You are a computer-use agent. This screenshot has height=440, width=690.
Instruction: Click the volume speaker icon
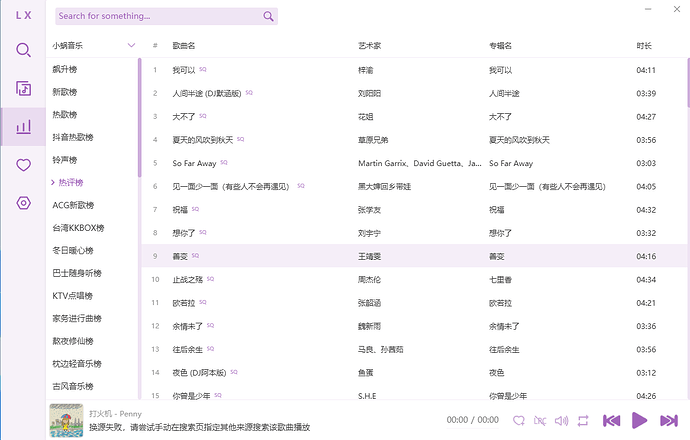[561, 420]
